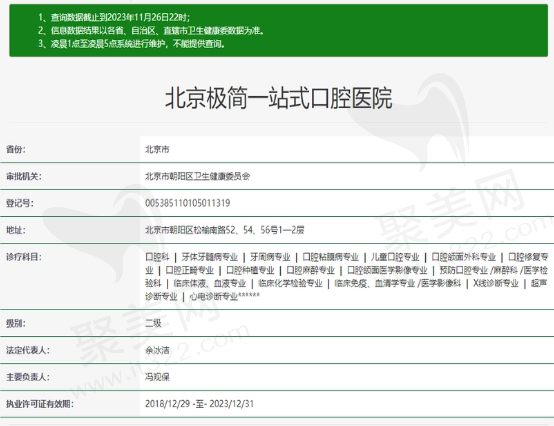The image size is (554, 426).
Task: Click 牙周病专业 specialty
Action: click(x=270, y=257)
